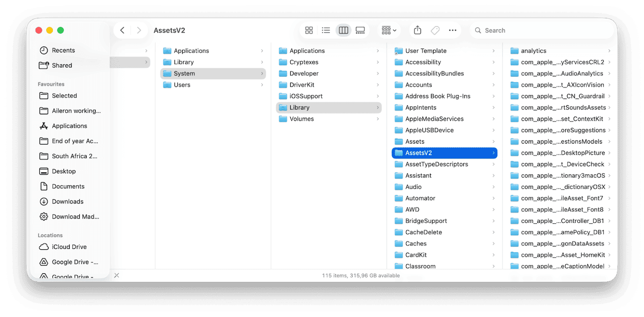The height and width of the screenshot is (317, 644).
Task: Select com_apple_...Asset_HomeKit folder
Action: coord(560,255)
